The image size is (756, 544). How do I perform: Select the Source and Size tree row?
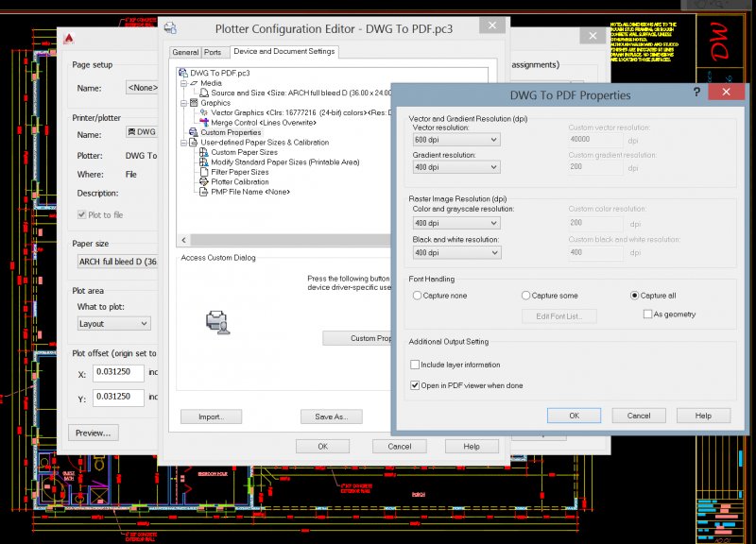pyautogui.click(x=296, y=93)
